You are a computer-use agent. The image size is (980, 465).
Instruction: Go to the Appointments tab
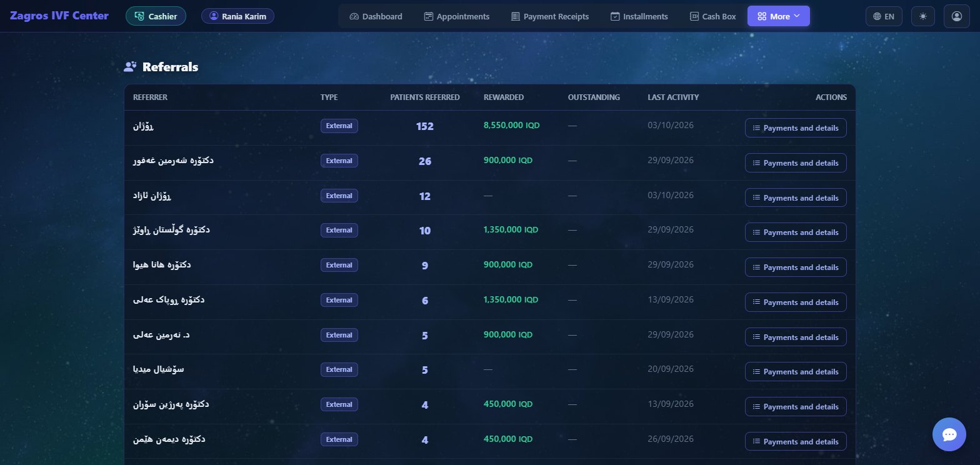pos(456,16)
